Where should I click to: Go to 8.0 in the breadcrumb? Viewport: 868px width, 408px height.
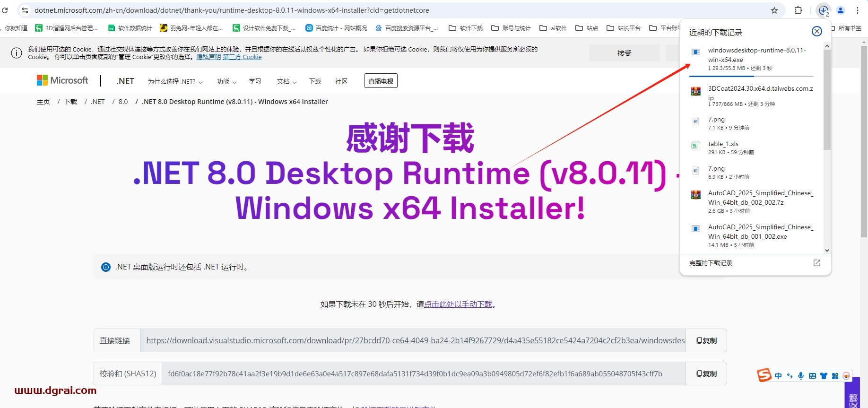click(123, 102)
